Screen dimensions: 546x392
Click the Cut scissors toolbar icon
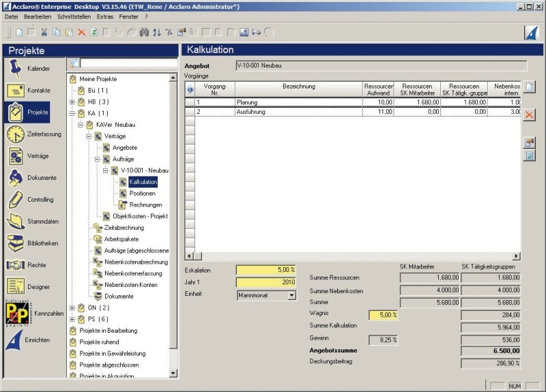(x=44, y=33)
